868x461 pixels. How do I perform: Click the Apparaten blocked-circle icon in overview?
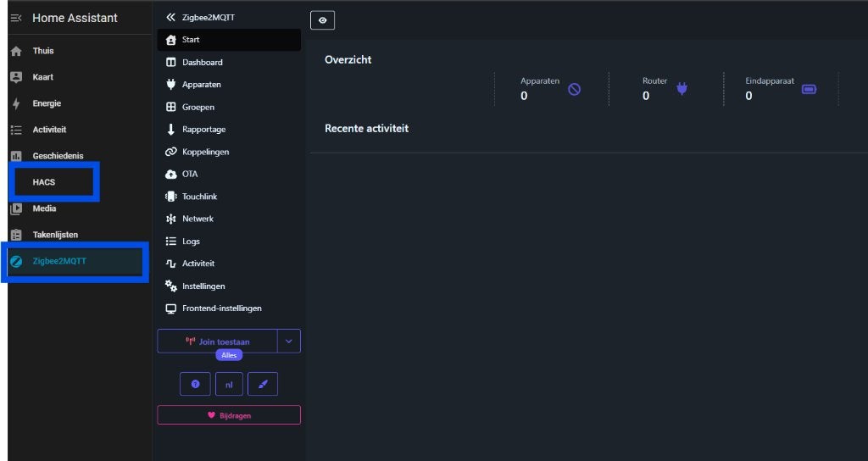tap(575, 89)
